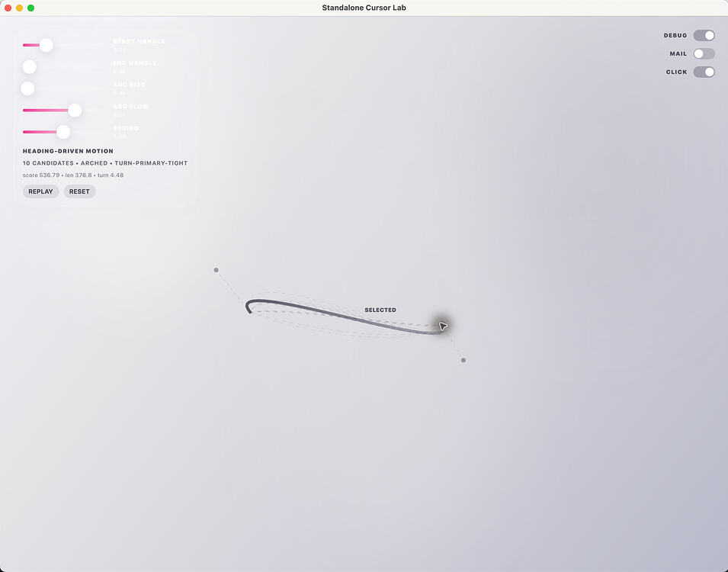Click the DEBUG label text

(675, 35)
